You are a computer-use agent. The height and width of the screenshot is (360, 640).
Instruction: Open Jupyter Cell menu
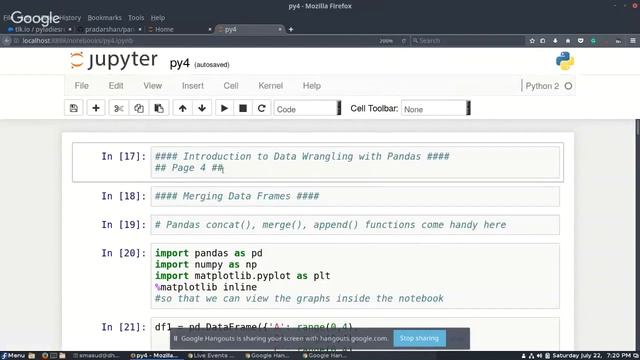tap(231, 86)
